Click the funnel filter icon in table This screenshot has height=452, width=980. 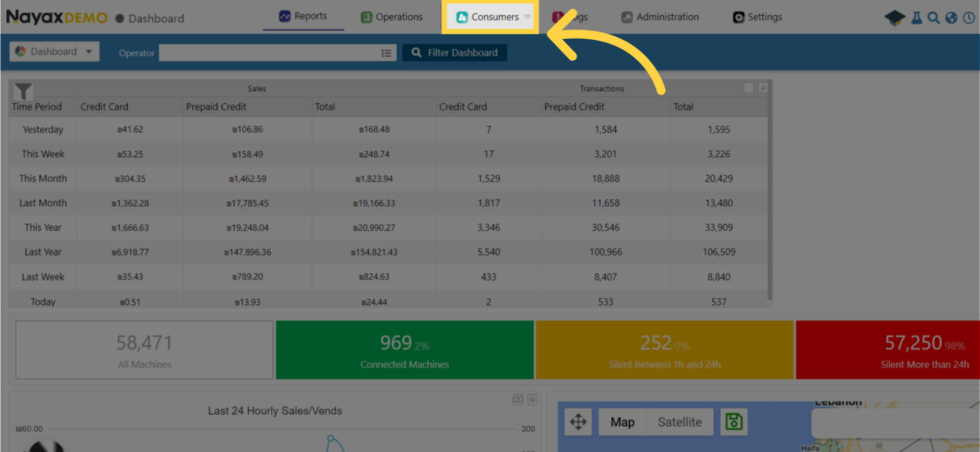coord(23,91)
